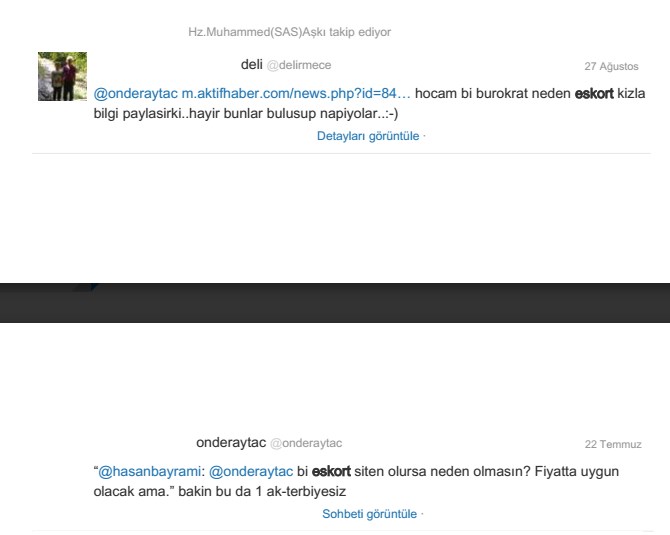The width and height of the screenshot is (670, 535).
Task: Click the @hasanbayrami mention
Action: click(x=149, y=471)
